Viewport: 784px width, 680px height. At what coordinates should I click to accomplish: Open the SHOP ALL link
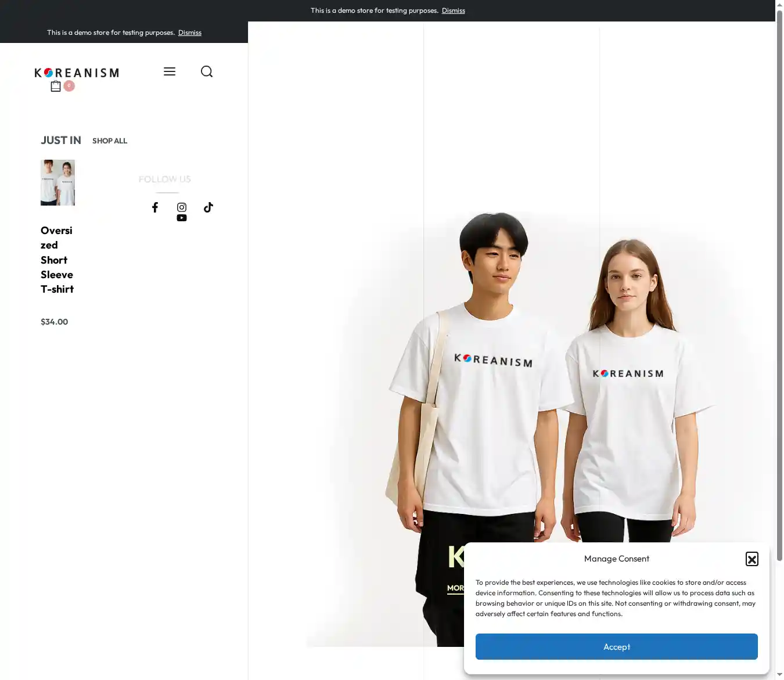pyautogui.click(x=110, y=141)
